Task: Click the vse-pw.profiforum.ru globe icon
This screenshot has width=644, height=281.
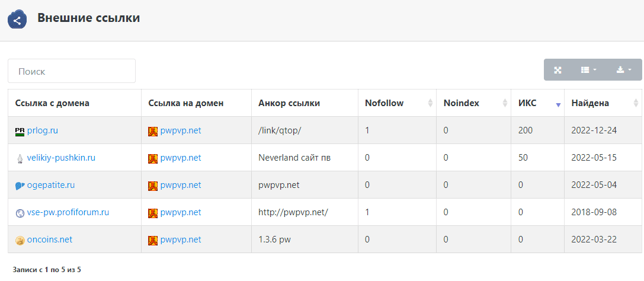Action: coord(20,213)
